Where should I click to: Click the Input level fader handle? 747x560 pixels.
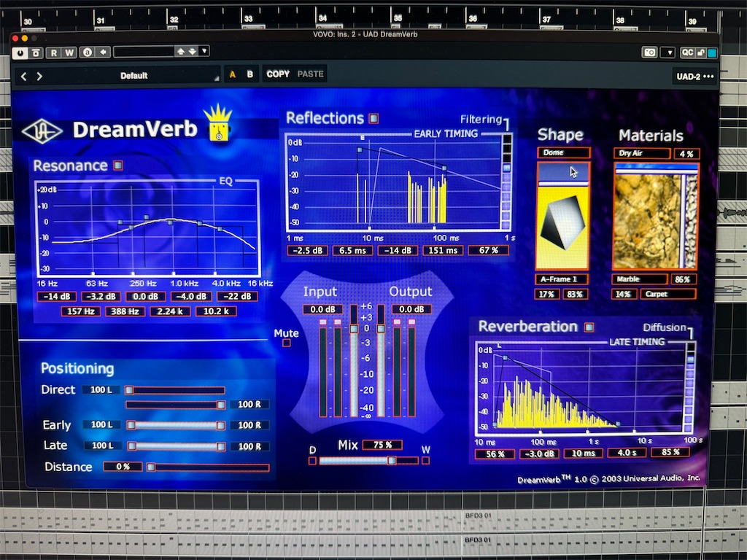(x=354, y=329)
